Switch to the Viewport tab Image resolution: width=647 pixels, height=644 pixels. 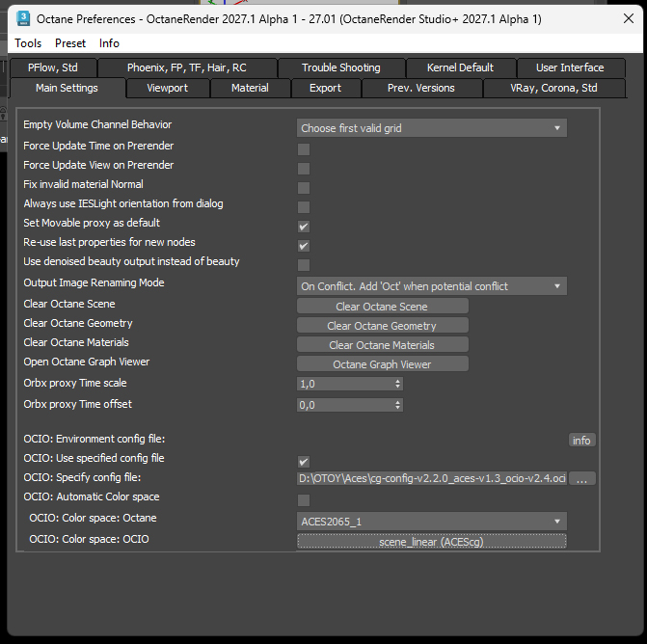168,88
